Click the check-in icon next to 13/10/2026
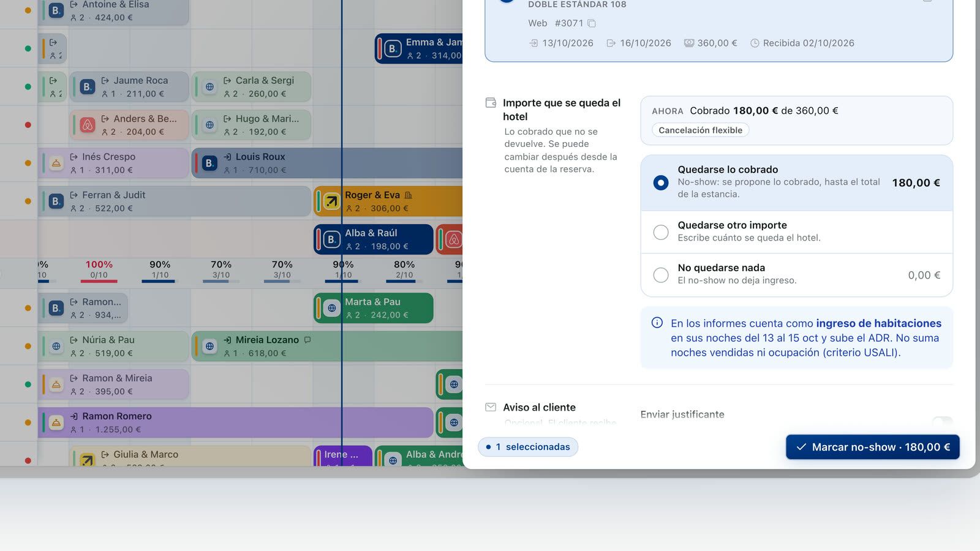The image size is (980, 551). 533,43
